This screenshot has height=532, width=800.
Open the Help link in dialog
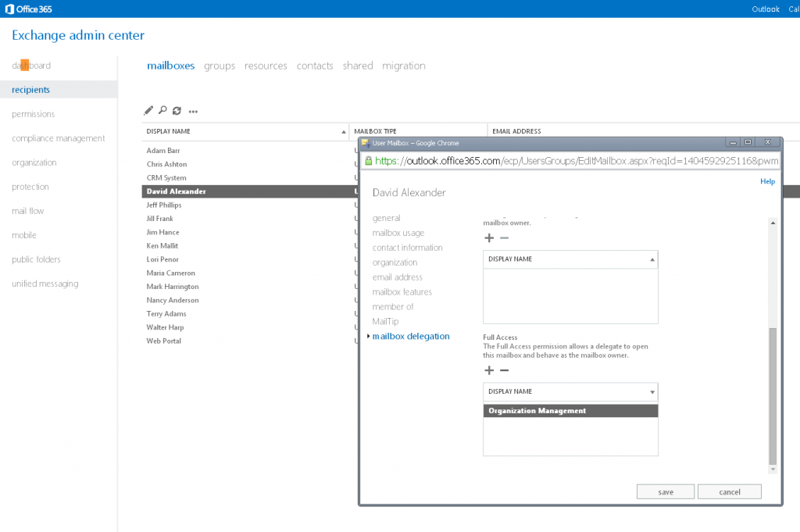coord(767,181)
